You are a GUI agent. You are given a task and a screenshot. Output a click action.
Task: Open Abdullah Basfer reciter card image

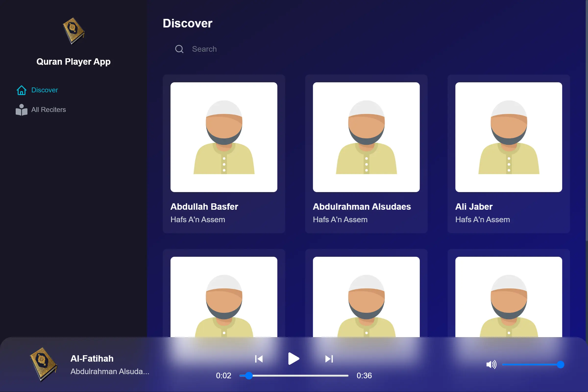click(x=224, y=137)
